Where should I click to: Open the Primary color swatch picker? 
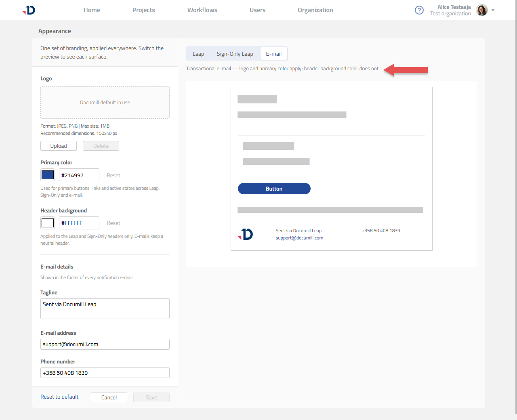tap(48, 175)
